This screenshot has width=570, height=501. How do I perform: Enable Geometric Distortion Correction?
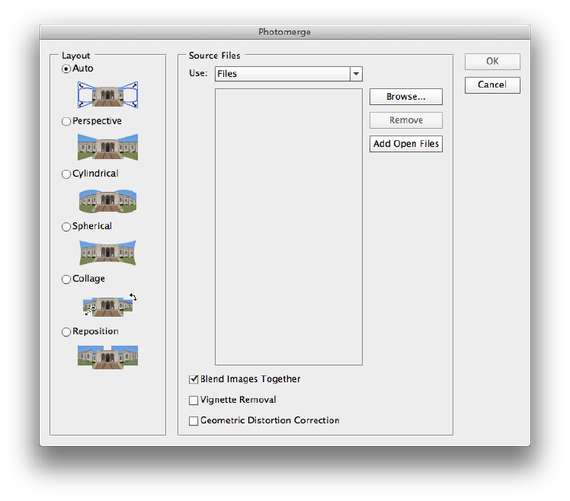point(193,421)
